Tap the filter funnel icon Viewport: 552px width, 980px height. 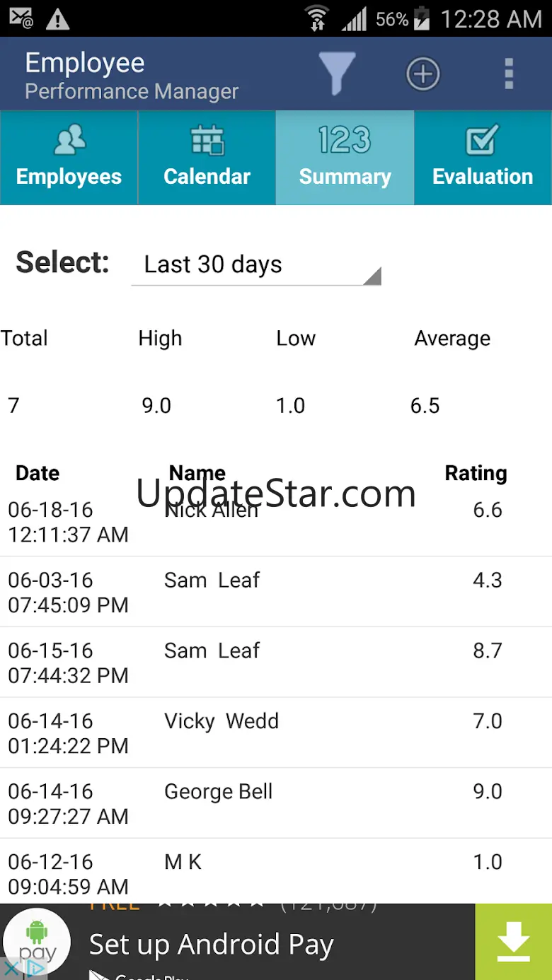click(337, 74)
